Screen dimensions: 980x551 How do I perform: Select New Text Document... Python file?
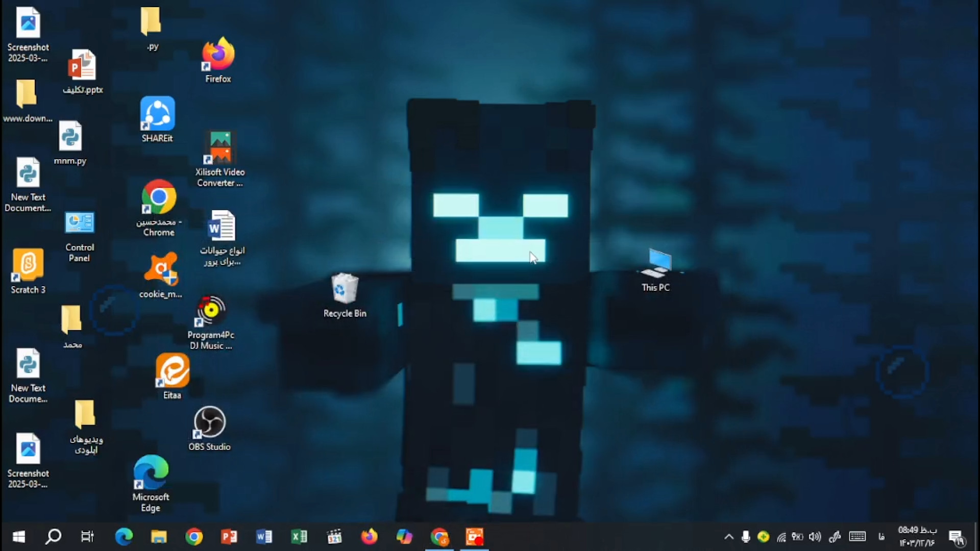click(28, 185)
